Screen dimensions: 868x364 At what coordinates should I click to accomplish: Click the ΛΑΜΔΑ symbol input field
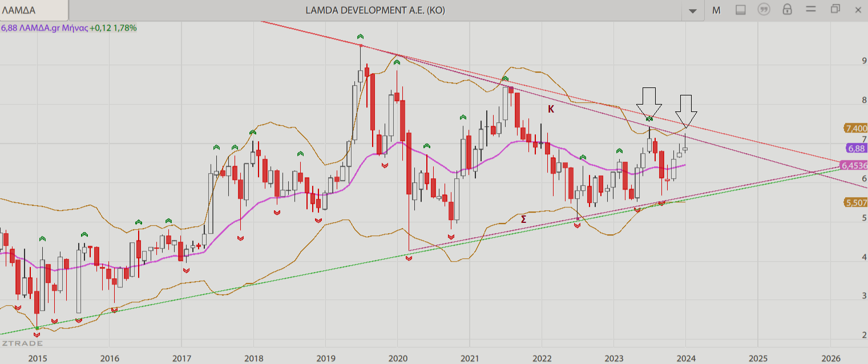click(x=34, y=10)
